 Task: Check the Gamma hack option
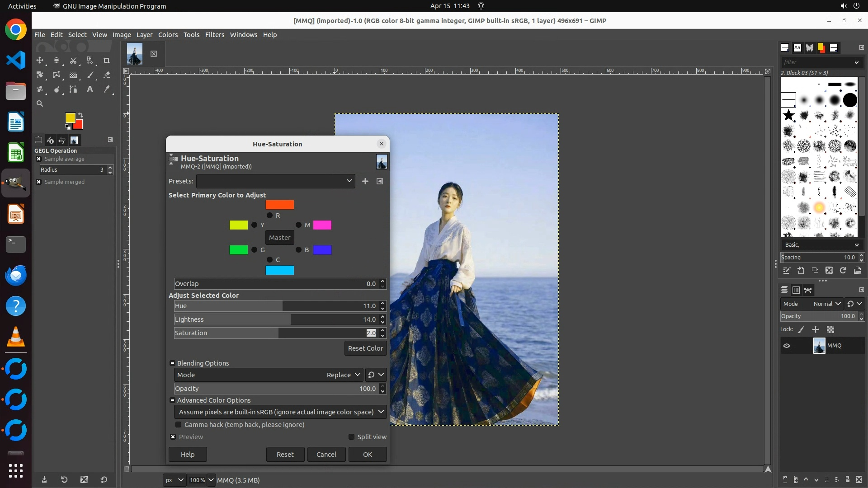point(179,425)
